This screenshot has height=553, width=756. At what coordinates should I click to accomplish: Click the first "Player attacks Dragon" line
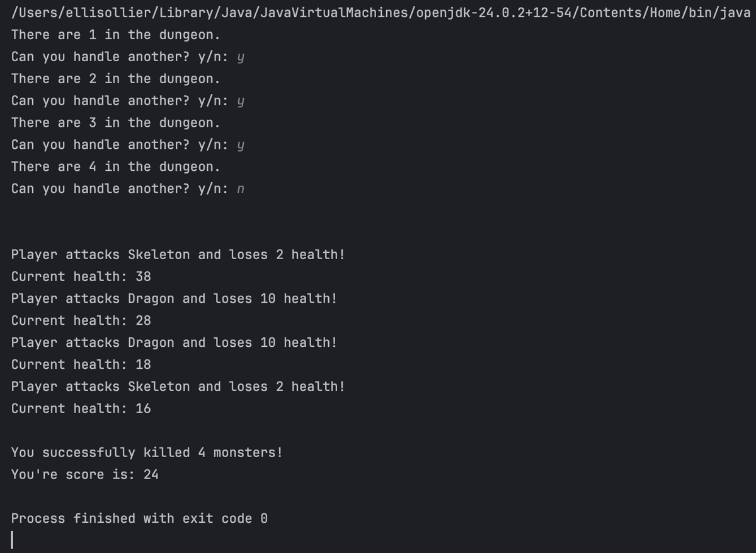174,298
